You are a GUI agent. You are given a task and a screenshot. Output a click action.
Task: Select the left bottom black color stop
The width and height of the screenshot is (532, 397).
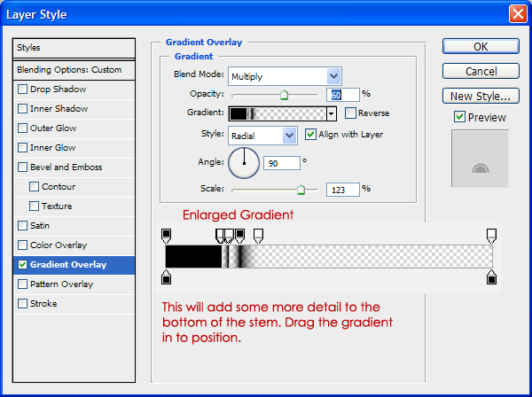pos(167,277)
